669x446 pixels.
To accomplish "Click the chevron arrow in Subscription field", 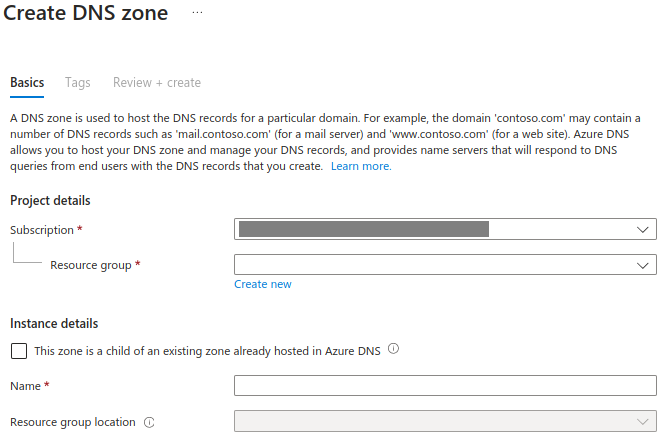I will (643, 229).
